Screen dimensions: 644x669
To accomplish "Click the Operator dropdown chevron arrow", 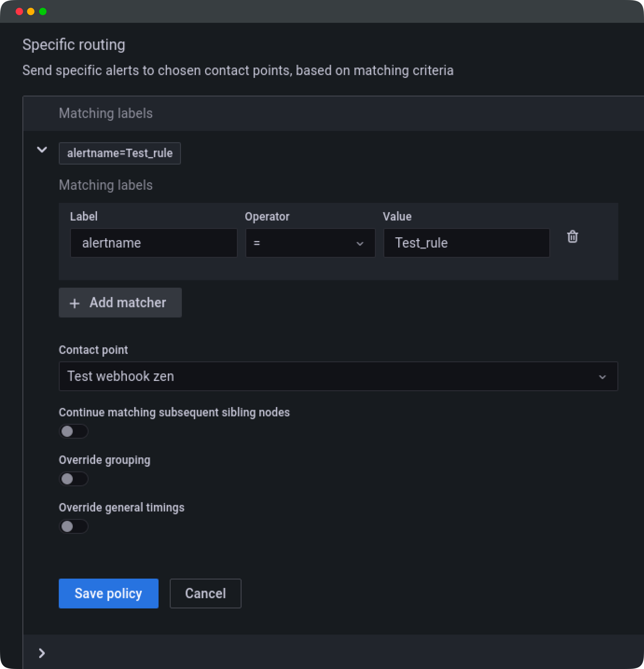I will pyautogui.click(x=360, y=244).
